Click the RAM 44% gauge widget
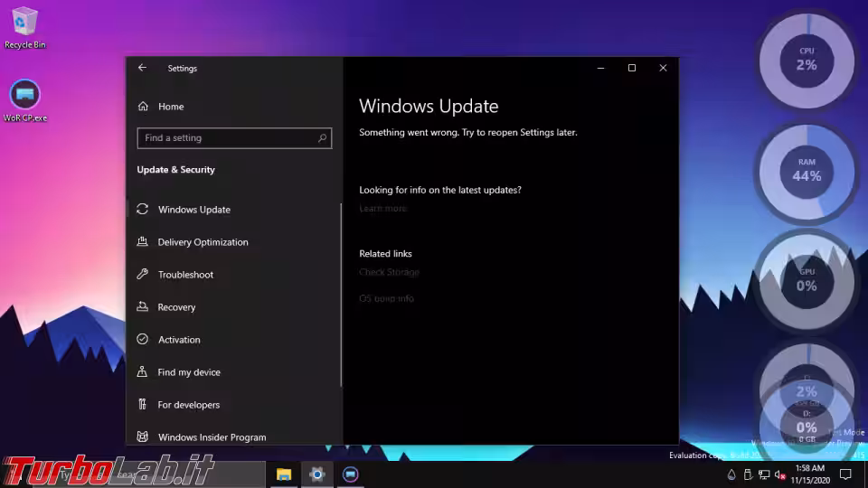 tap(807, 172)
